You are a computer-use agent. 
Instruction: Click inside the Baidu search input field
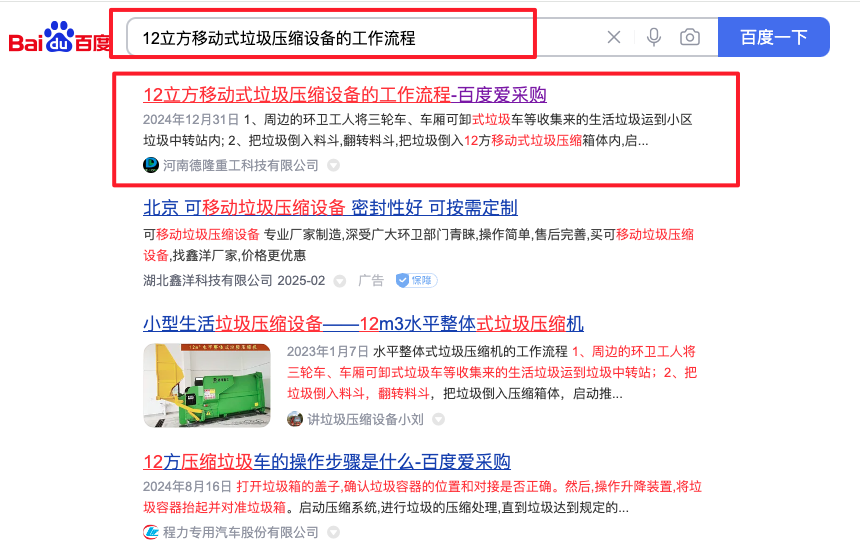362,37
